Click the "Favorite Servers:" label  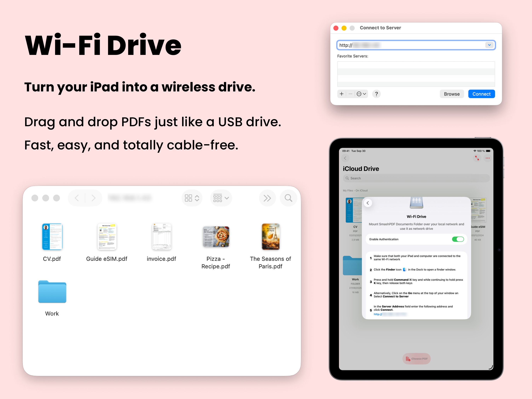353,56
